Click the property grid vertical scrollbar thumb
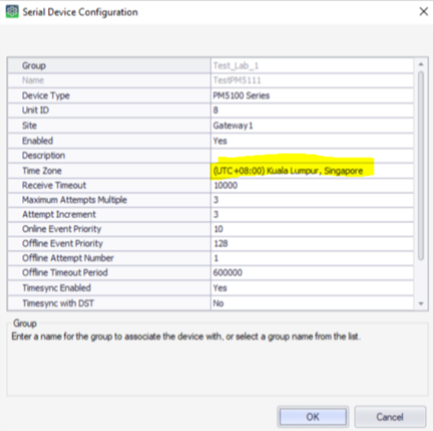The image size is (433, 431). (421, 165)
